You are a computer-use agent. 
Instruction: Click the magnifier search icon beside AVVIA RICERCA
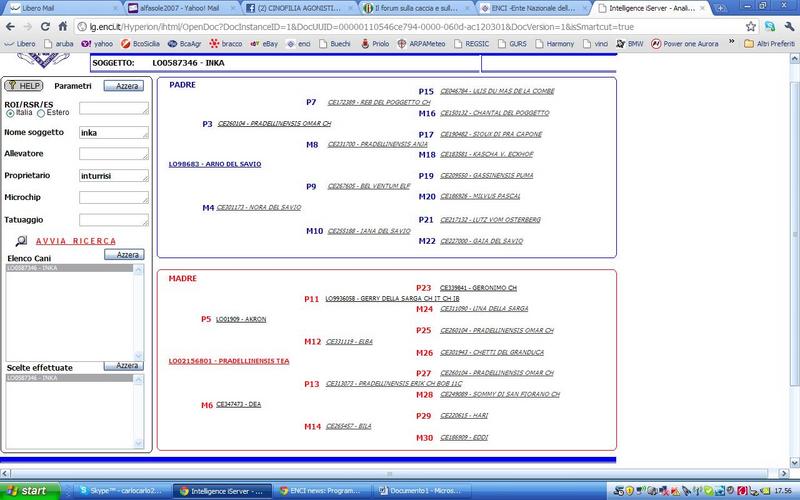point(21,241)
